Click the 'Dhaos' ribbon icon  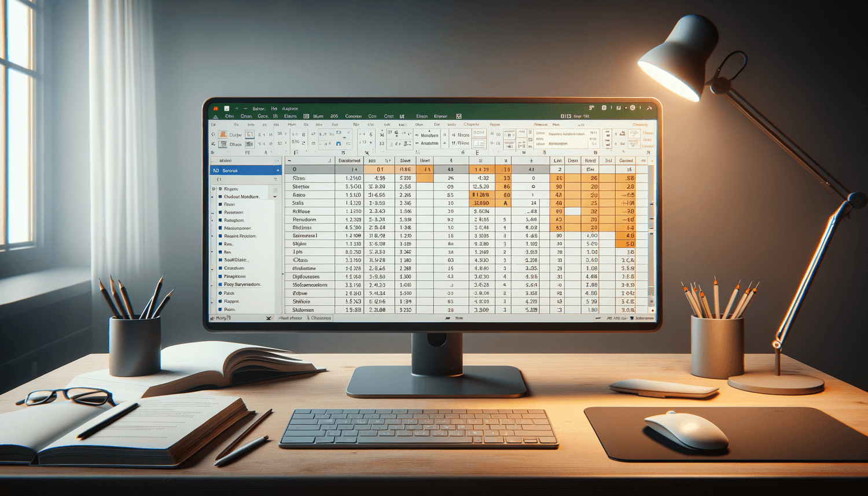point(223,144)
